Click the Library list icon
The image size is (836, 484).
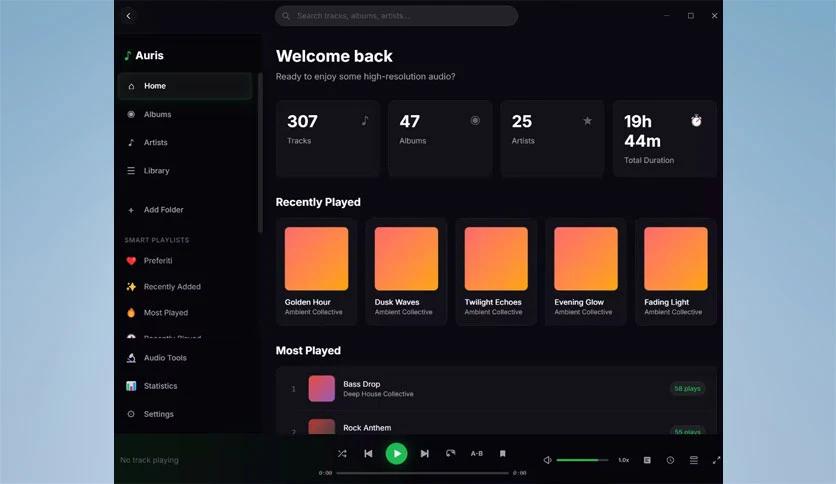tap(131, 171)
